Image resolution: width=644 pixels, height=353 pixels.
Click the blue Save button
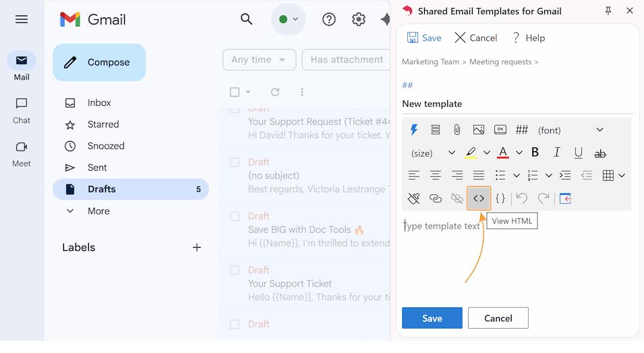[432, 318]
